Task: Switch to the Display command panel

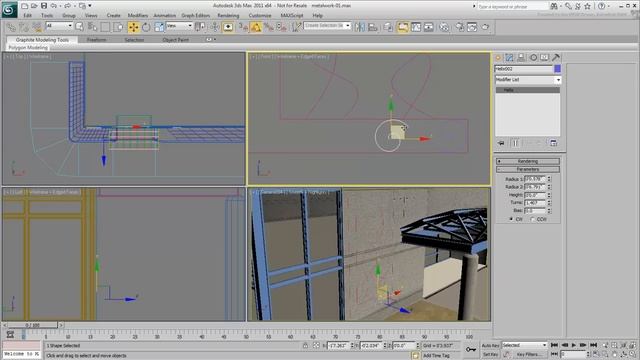Action: (544, 58)
